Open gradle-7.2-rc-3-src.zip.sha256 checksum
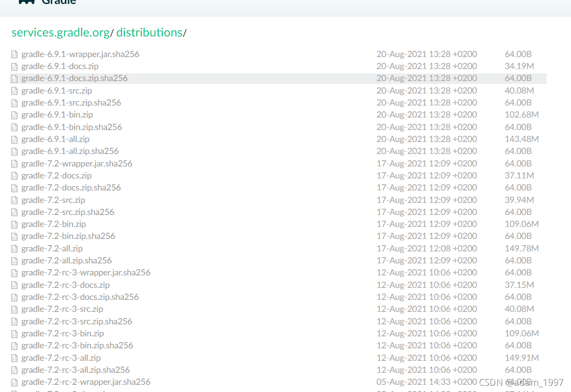Screen dimensions: 571x392 77,321
